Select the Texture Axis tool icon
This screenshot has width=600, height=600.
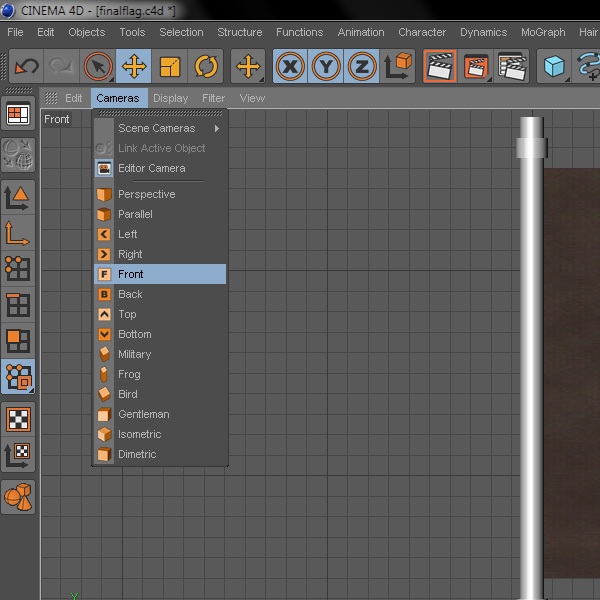18,455
